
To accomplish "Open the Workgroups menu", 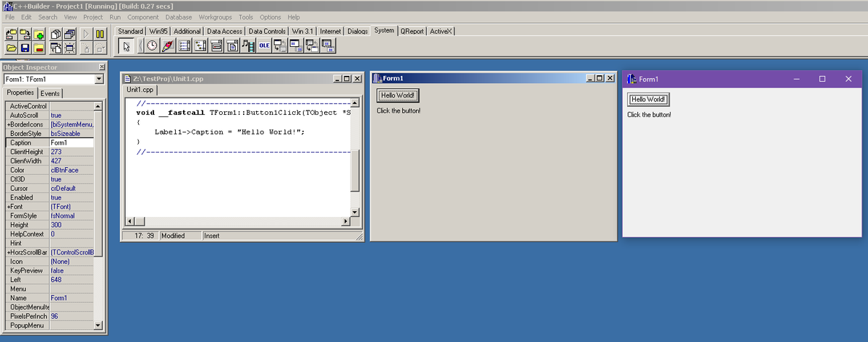I will tap(215, 17).
